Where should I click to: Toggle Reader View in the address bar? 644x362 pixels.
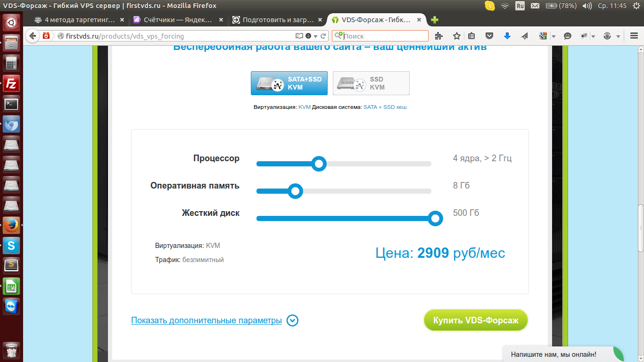click(x=299, y=36)
